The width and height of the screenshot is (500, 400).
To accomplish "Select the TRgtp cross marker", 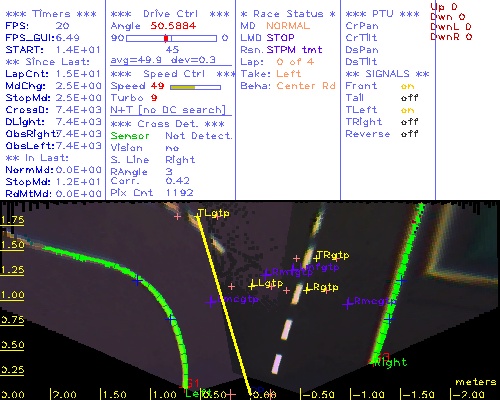I will pyautogui.click(x=316, y=258).
